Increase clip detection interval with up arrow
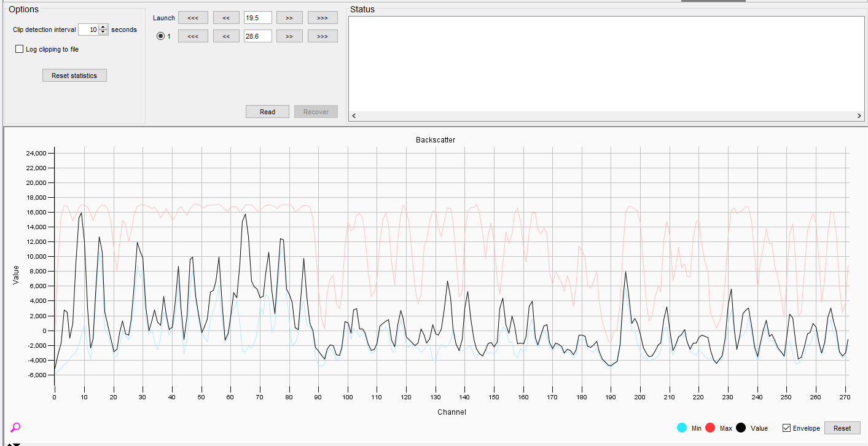This screenshot has height=446, width=868. 103,27
